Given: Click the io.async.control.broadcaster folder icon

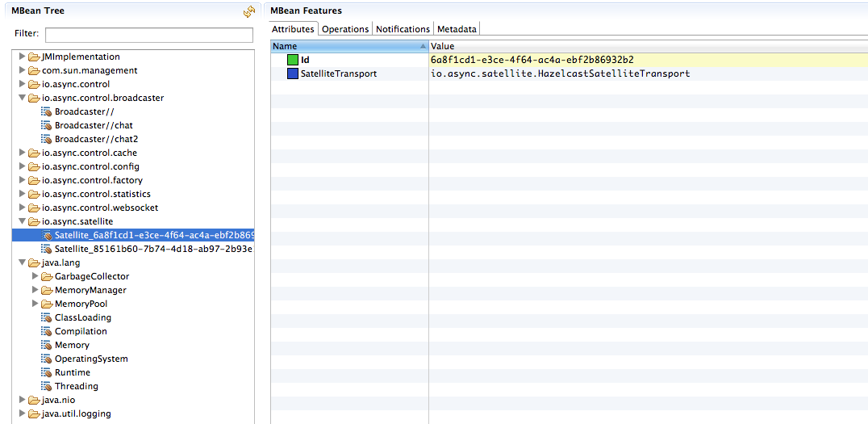Looking at the screenshot, I should [35, 98].
